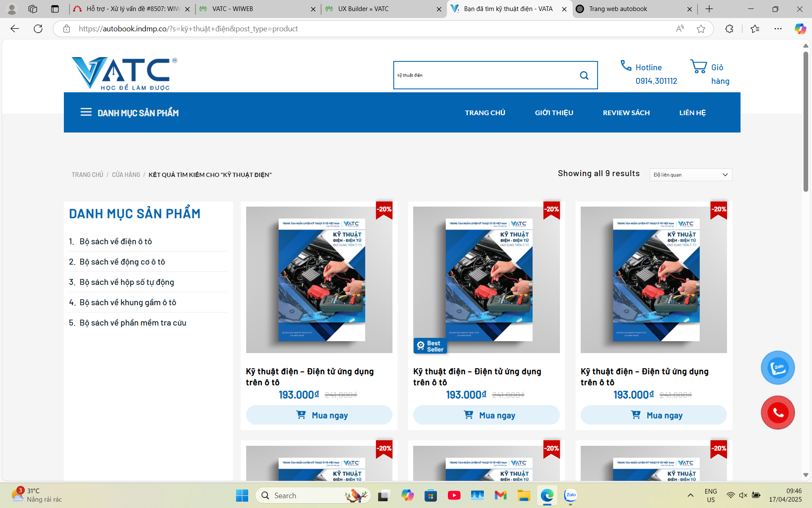The height and width of the screenshot is (508, 812).
Task: Open a new browser tab with plus
Action: tap(709, 9)
